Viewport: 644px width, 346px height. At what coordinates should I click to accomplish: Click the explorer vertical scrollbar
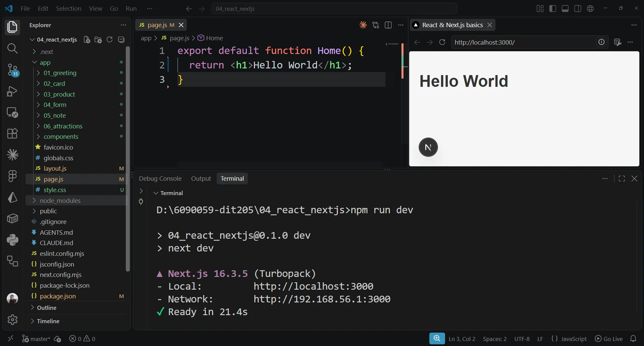click(x=127, y=159)
